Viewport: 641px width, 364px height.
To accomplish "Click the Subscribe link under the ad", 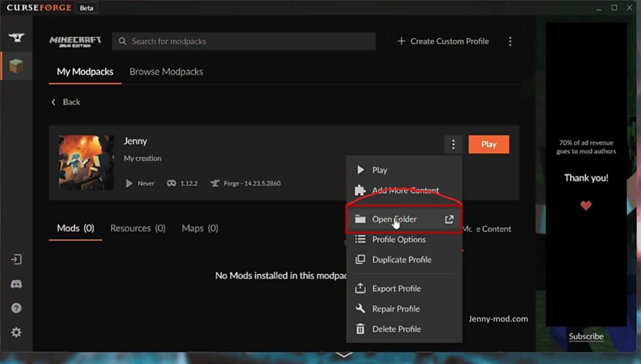I will click(586, 336).
